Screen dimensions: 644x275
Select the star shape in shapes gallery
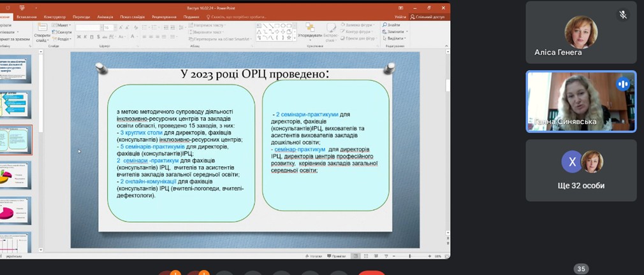(x=289, y=38)
